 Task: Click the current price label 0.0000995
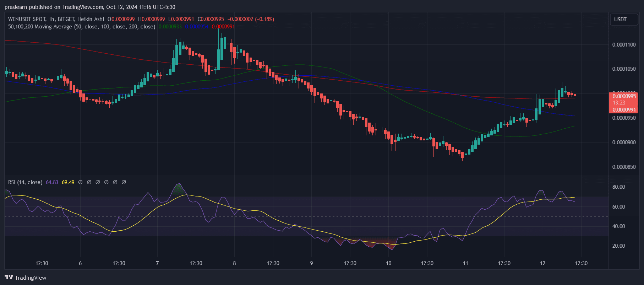coord(624,96)
